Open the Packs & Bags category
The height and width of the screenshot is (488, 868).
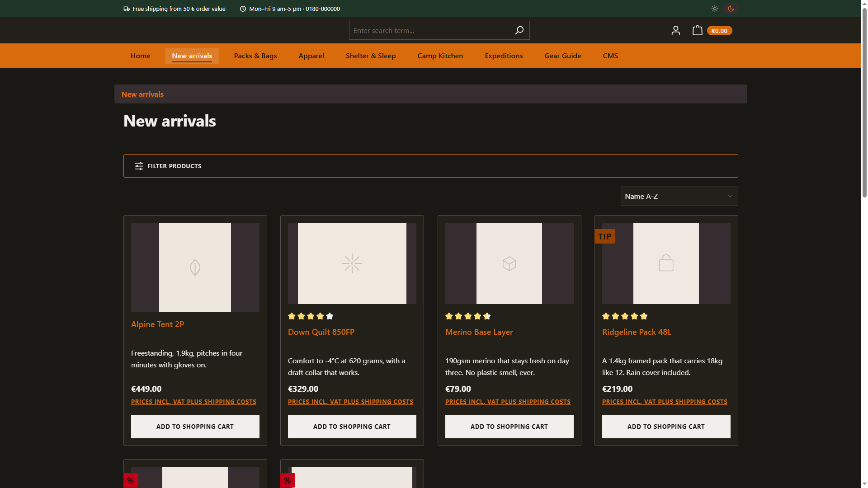(x=255, y=56)
